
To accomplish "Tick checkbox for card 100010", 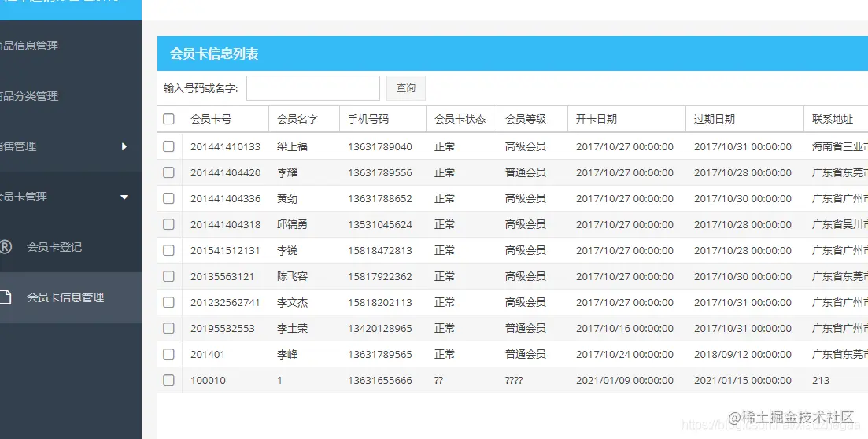I will point(169,380).
